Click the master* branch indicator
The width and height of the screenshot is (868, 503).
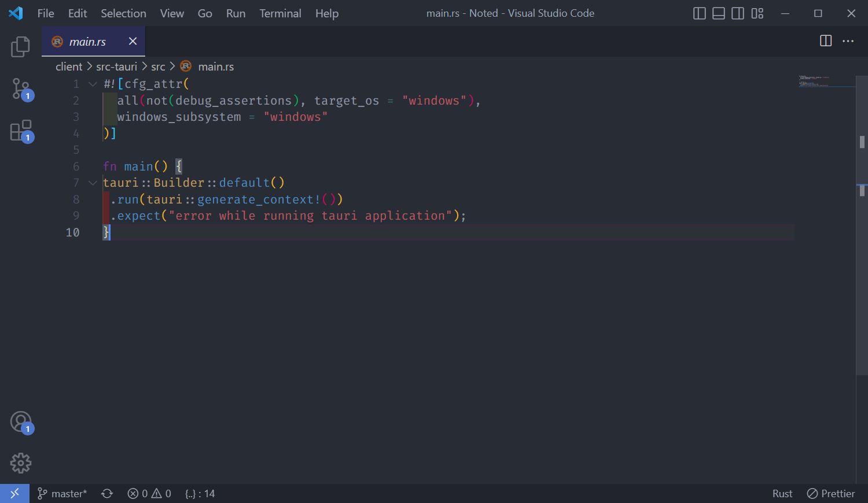point(62,493)
